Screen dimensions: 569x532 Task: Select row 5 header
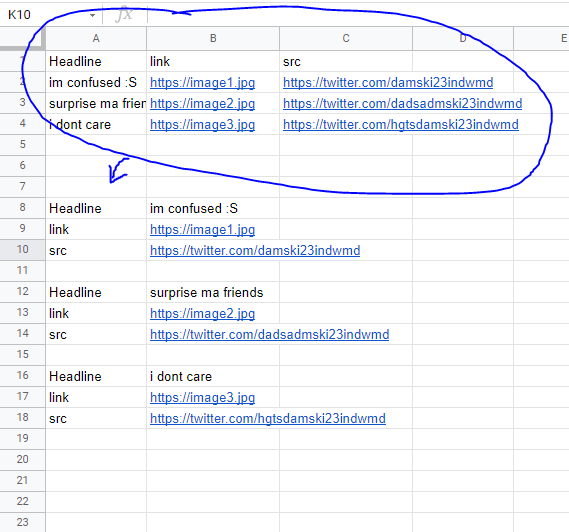click(x=22, y=144)
